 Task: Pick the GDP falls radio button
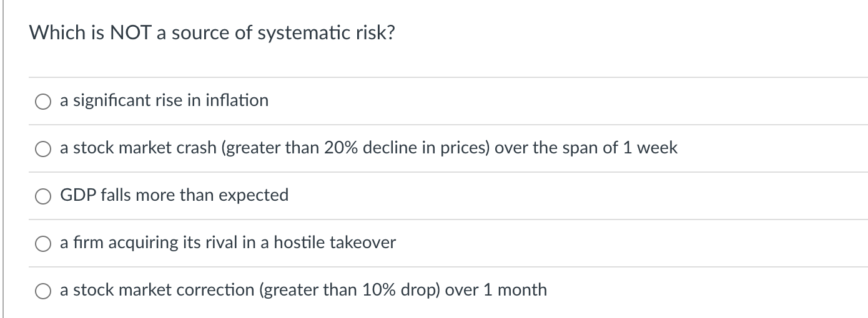[43, 196]
